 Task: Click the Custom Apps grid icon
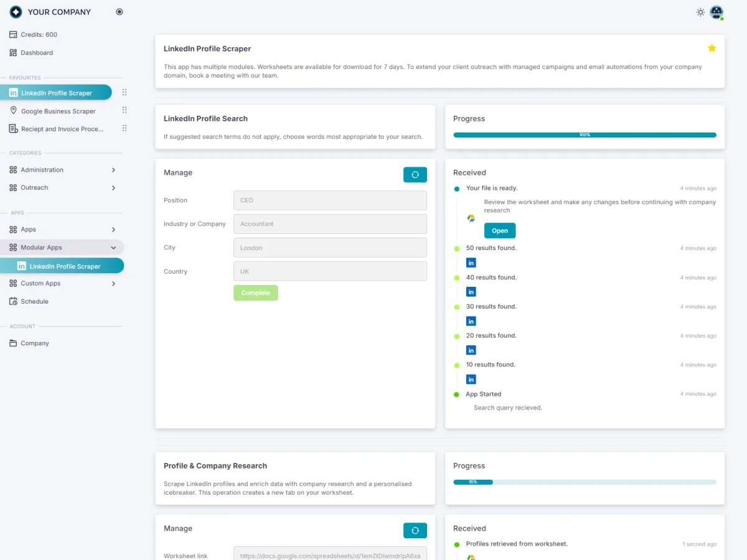(x=14, y=284)
